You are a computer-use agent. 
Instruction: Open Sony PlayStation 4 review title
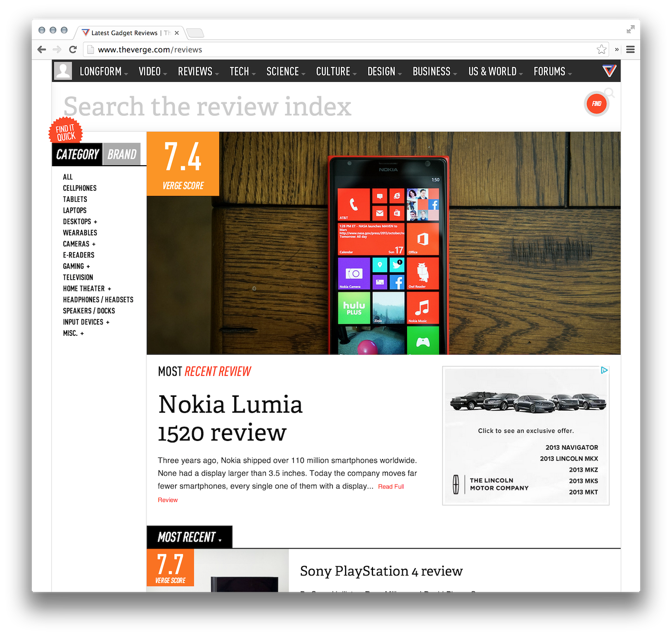[x=381, y=571]
